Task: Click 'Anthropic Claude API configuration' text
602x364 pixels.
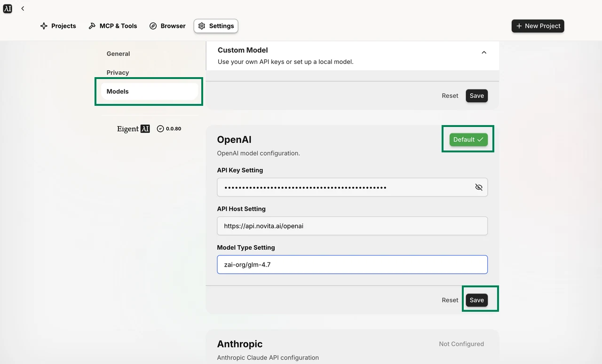Action: click(268, 357)
